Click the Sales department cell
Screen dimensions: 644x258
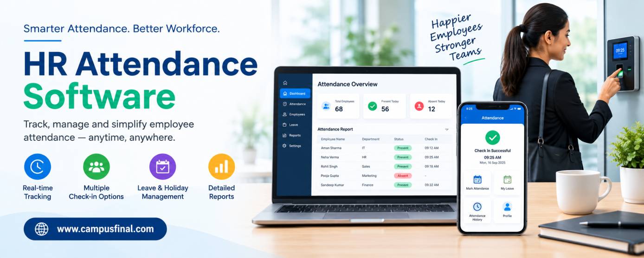[x=366, y=166]
